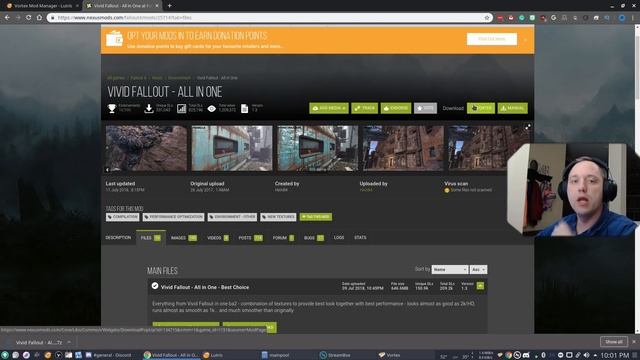Open the Chrome profile avatar icon
The width and height of the screenshot is (640, 360).
pyautogui.click(x=622, y=18)
